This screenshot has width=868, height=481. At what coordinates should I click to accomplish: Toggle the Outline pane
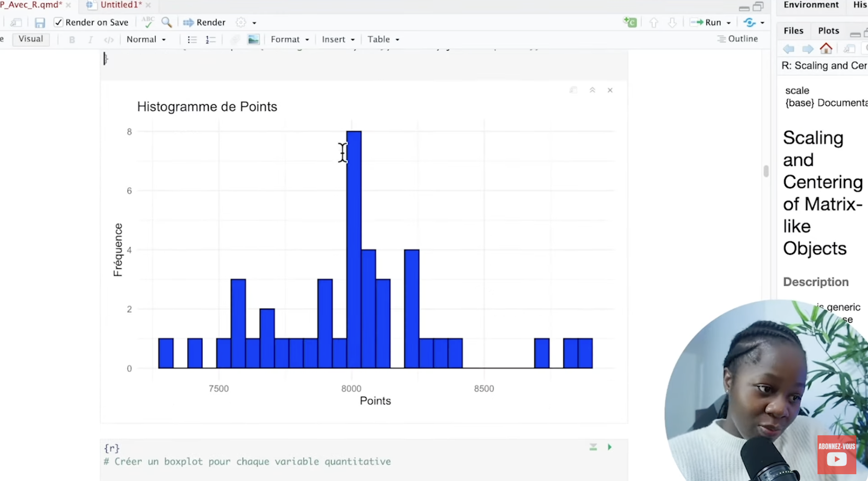click(x=737, y=39)
